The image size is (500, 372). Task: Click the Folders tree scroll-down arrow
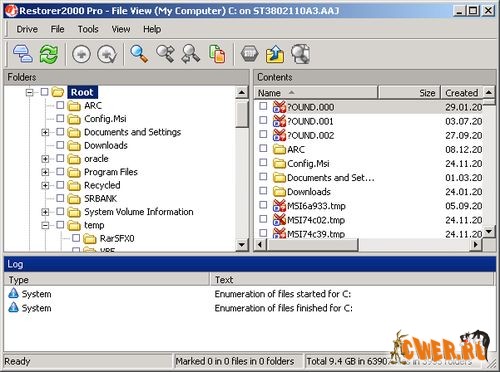(x=242, y=245)
